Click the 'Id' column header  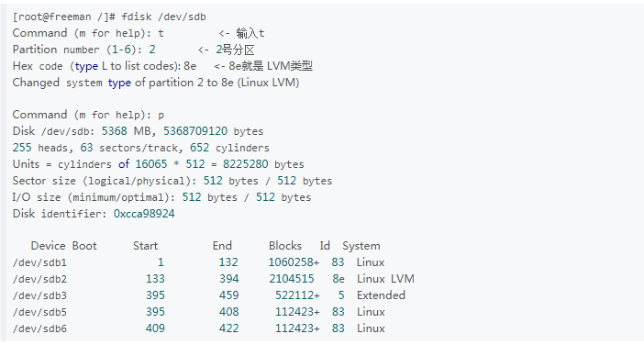325,246
